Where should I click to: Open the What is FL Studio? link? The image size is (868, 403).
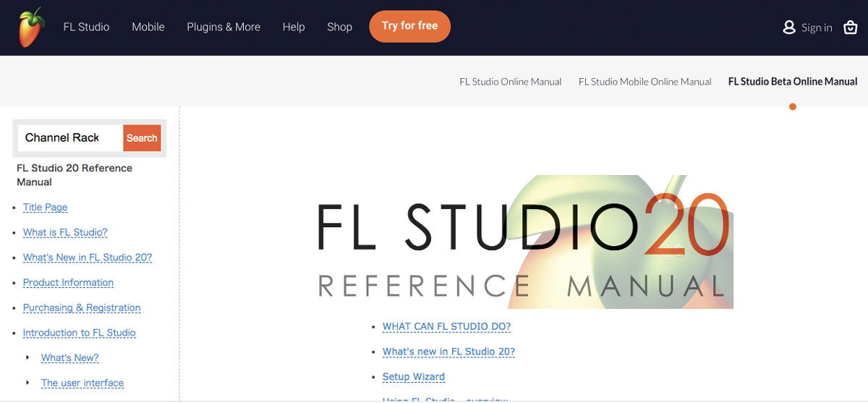pos(65,232)
